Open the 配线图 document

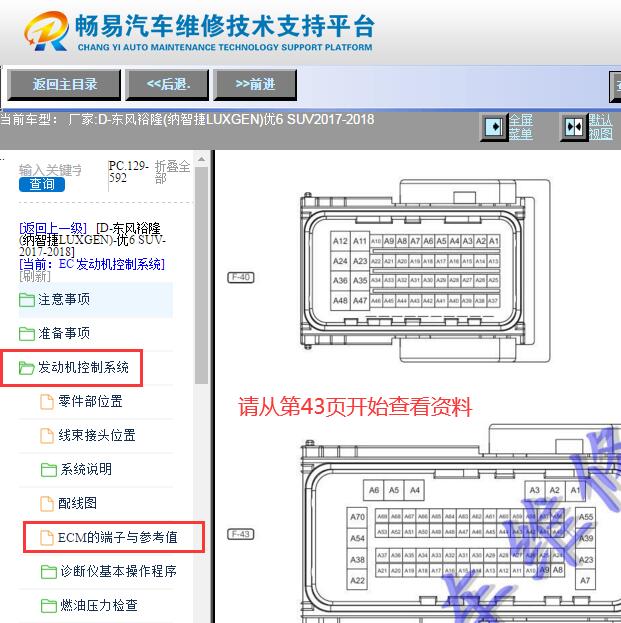pyautogui.click(x=77, y=503)
